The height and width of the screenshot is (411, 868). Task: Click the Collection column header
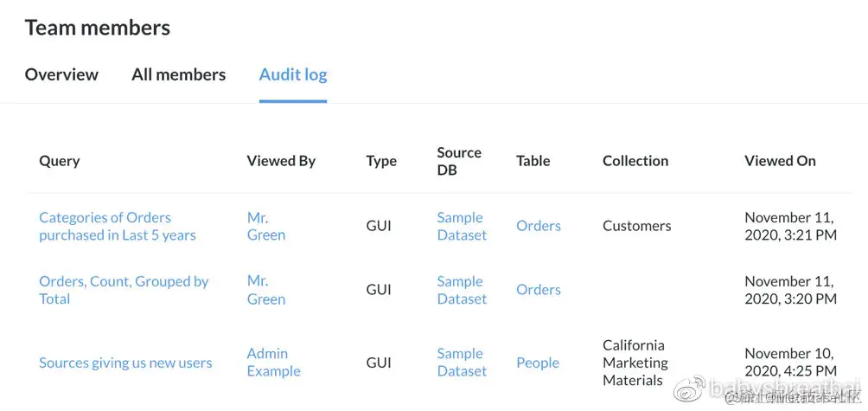635,161
